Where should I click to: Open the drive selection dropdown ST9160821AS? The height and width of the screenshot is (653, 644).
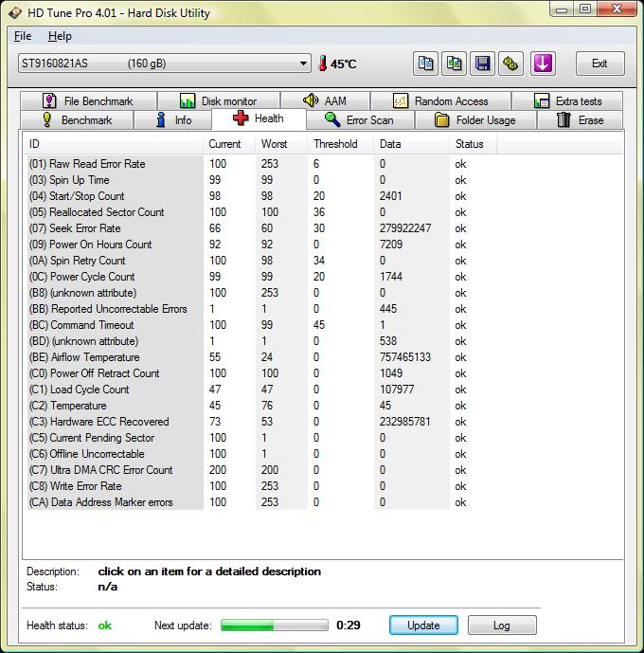165,63
